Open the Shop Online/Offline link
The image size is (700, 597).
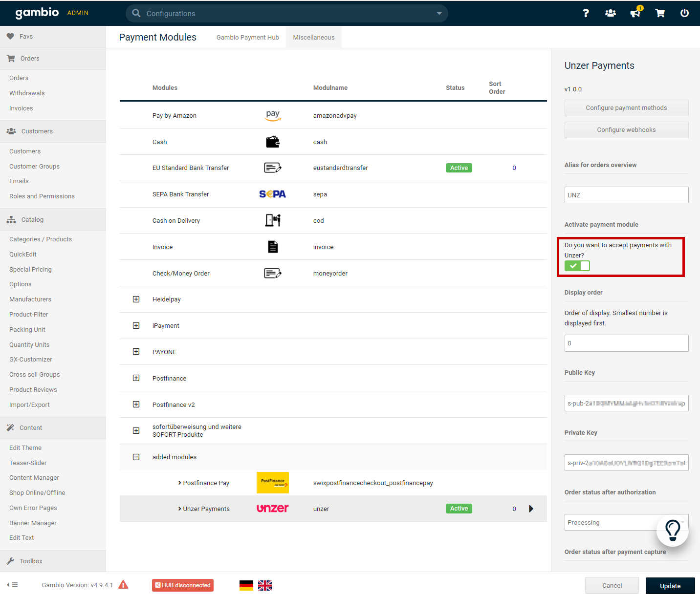[37, 493]
